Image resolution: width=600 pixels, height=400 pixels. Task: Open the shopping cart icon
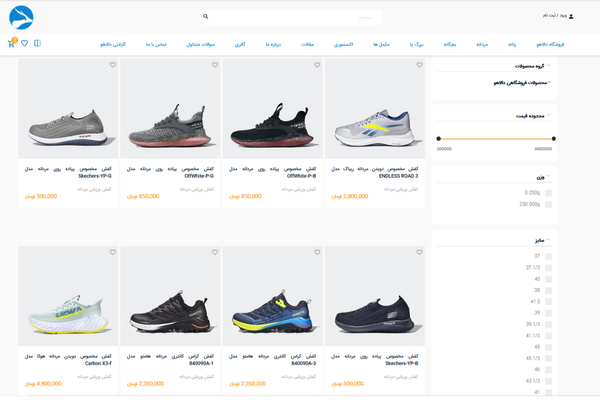11,43
